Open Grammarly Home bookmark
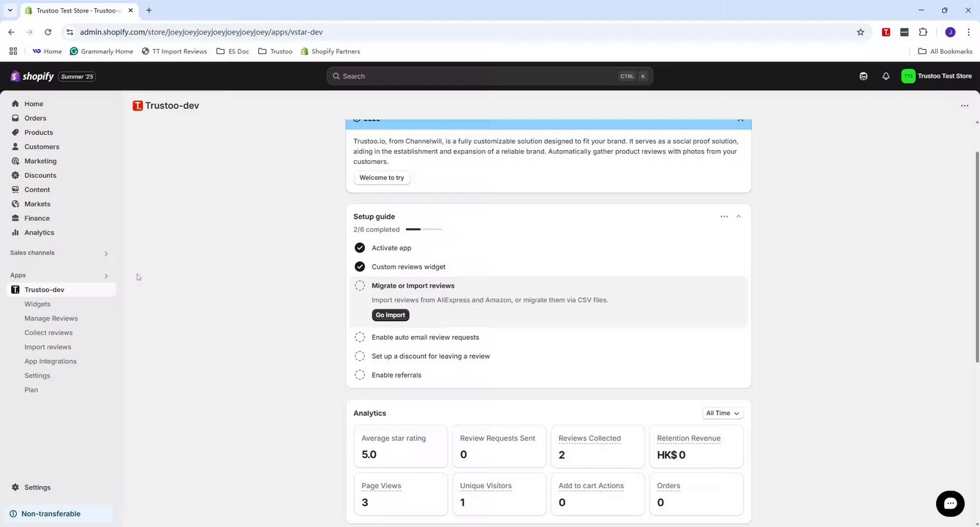This screenshot has height=527, width=980. (102, 51)
